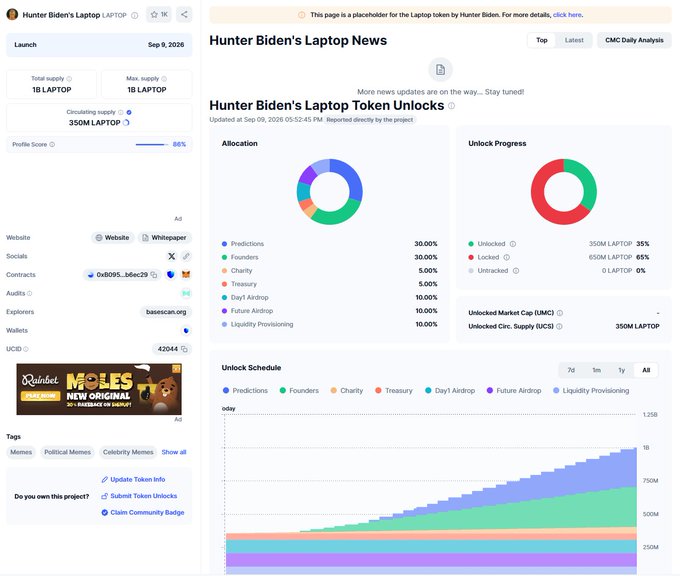
Task: Click the share icon near token name
Action: (x=184, y=14)
